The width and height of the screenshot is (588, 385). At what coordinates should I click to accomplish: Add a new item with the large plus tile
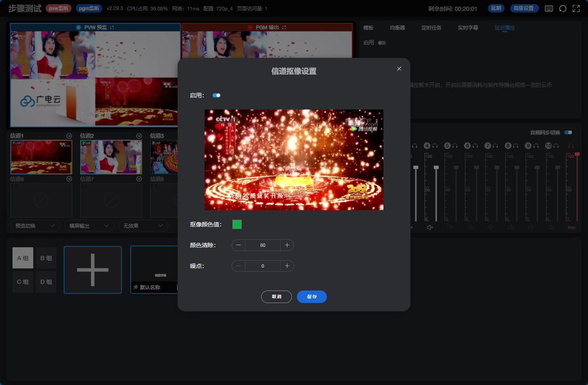[x=93, y=270]
